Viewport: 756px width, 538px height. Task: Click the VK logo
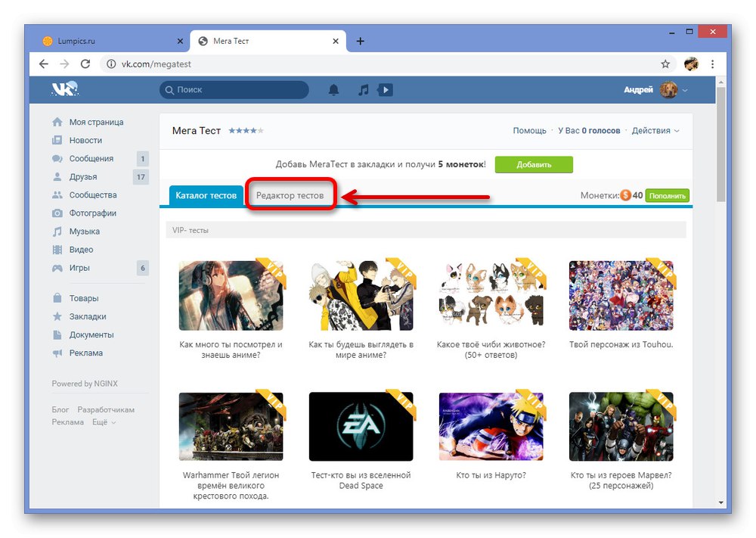pos(65,89)
